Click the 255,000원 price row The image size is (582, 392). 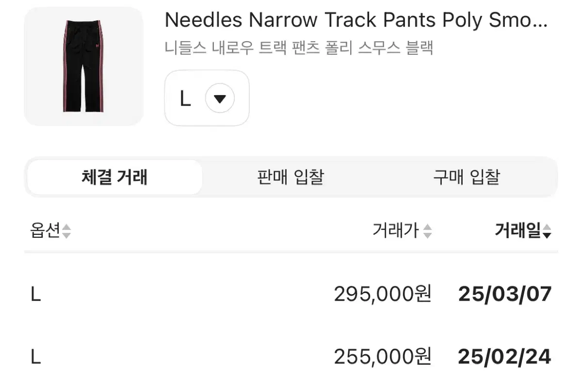pos(383,357)
